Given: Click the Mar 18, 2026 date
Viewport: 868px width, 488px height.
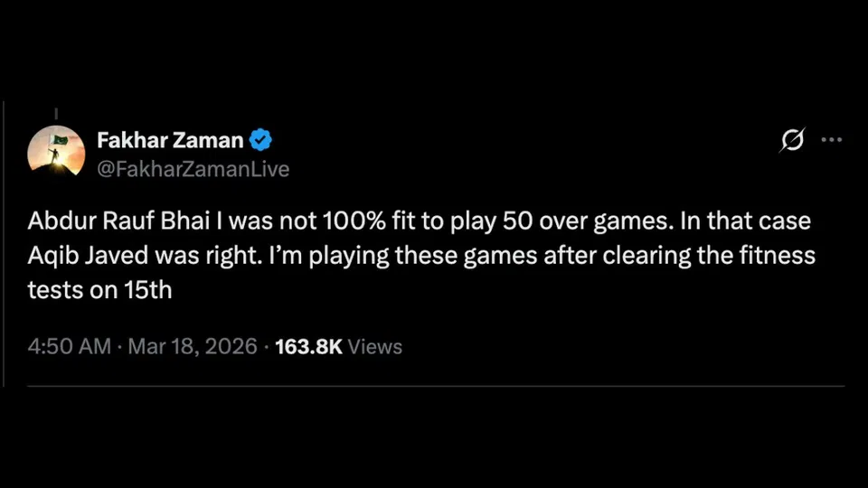Looking at the screenshot, I should tap(192, 346).
